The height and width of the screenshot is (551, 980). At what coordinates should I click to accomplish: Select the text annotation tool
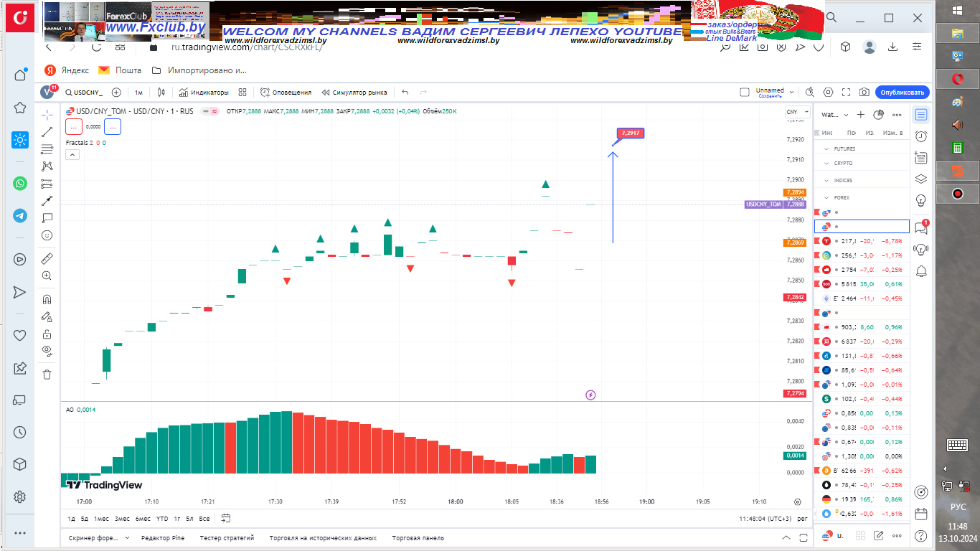pyautogui.click(x=47, y=218)
